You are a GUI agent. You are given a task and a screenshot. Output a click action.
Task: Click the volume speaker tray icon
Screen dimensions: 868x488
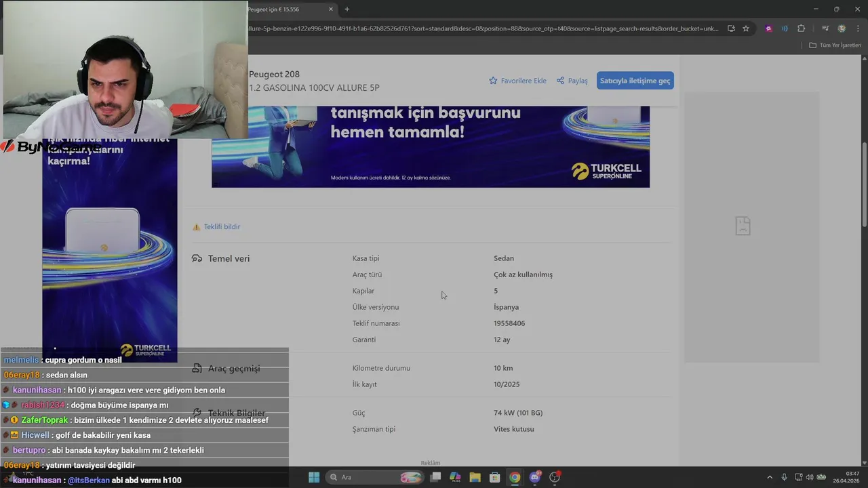pyautogui.click(x=809, y=477)
